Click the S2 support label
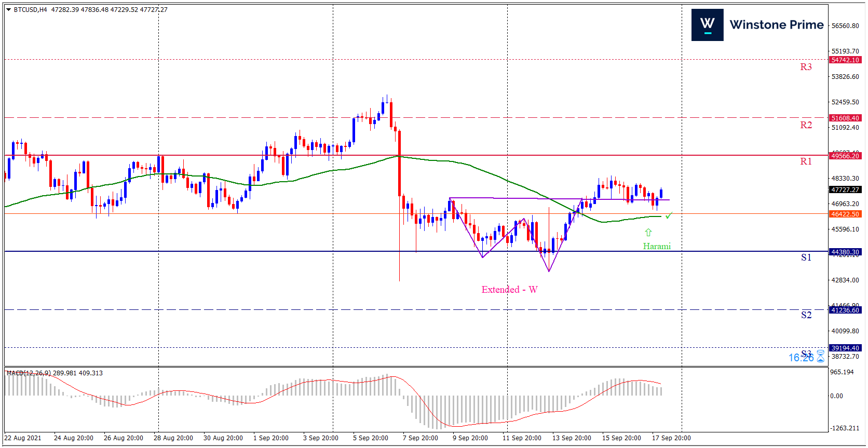This screenshot has width=868, height=448. coord(806,315)
